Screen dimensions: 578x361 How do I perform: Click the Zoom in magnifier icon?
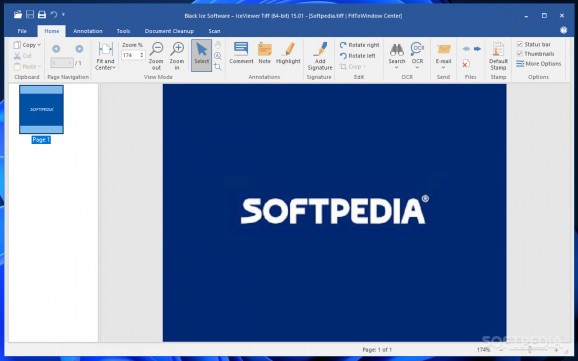(x=177, y=49)
